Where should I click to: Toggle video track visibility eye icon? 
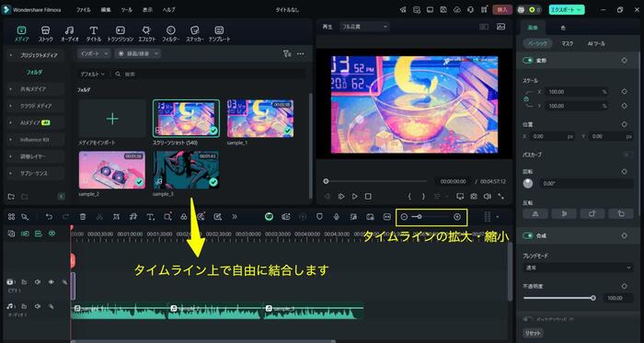coord(52,282)
